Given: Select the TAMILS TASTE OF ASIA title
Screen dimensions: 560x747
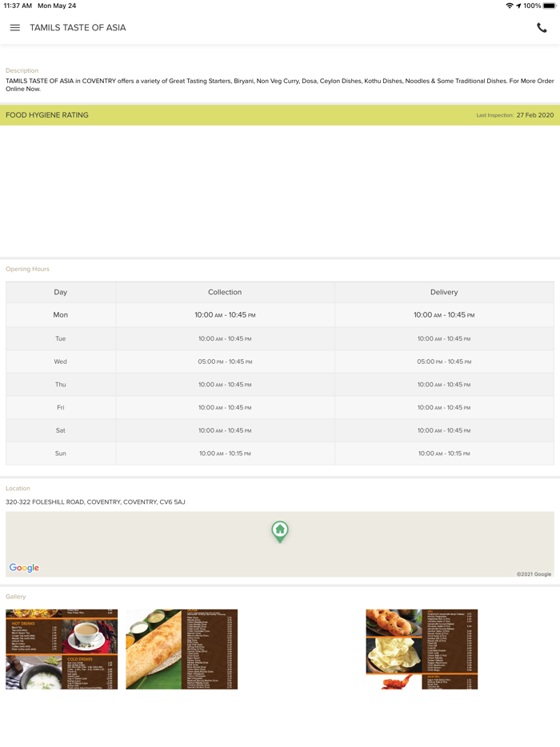Looking at the screenshot, I should [78, 28].
